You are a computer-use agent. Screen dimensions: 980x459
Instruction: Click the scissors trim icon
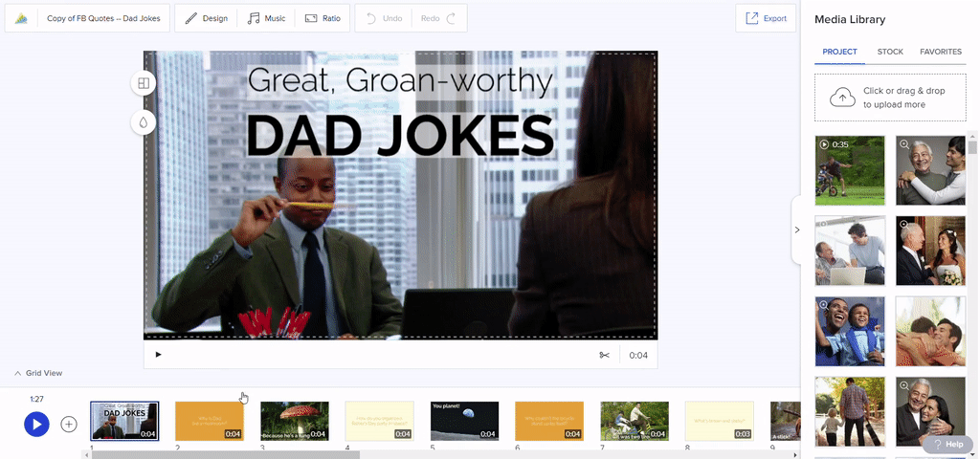tap(604, 355)
